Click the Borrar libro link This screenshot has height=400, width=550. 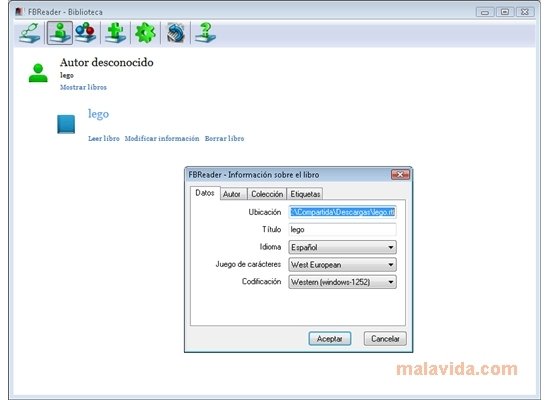pos(224,139)
